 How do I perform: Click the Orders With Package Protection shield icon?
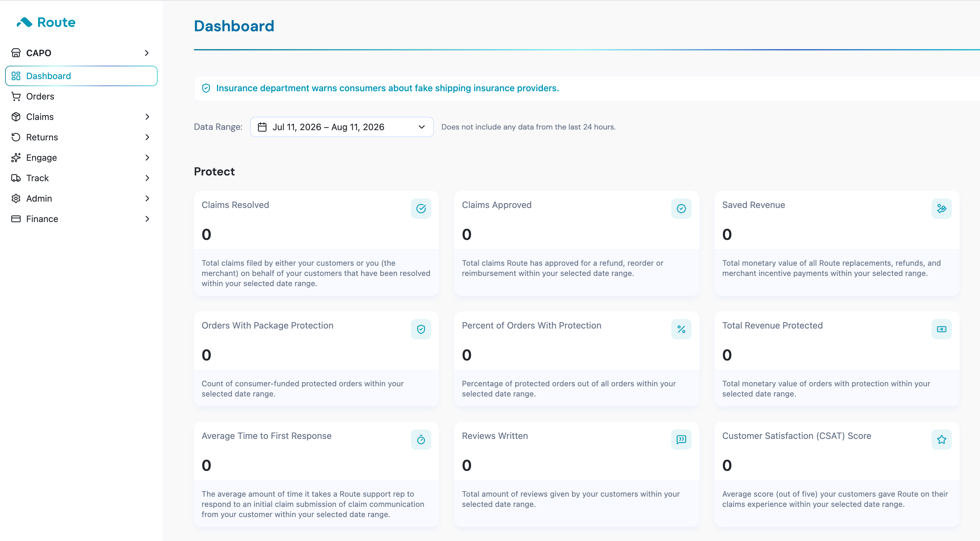click(421, 329)
